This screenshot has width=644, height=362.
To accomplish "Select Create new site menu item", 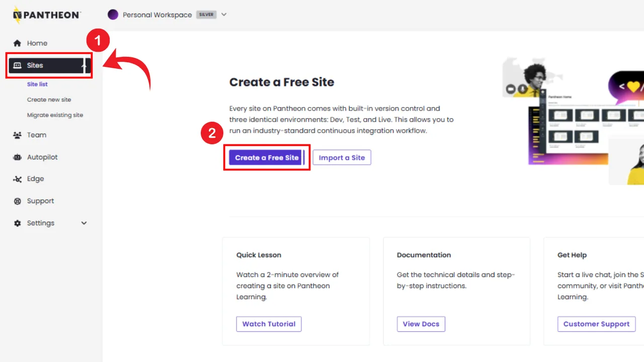I will tap(49, 100).
